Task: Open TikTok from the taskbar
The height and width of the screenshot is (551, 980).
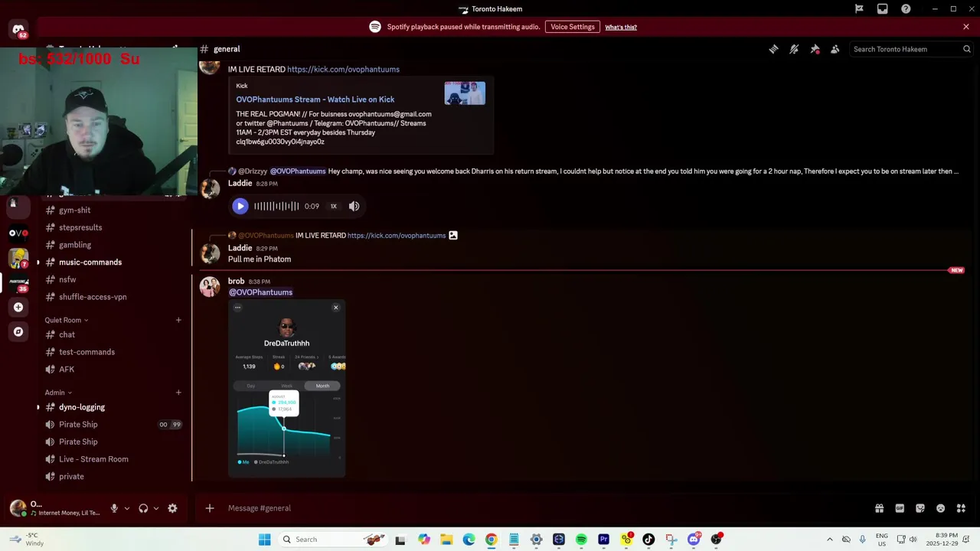Action: [x=648, y=540]
